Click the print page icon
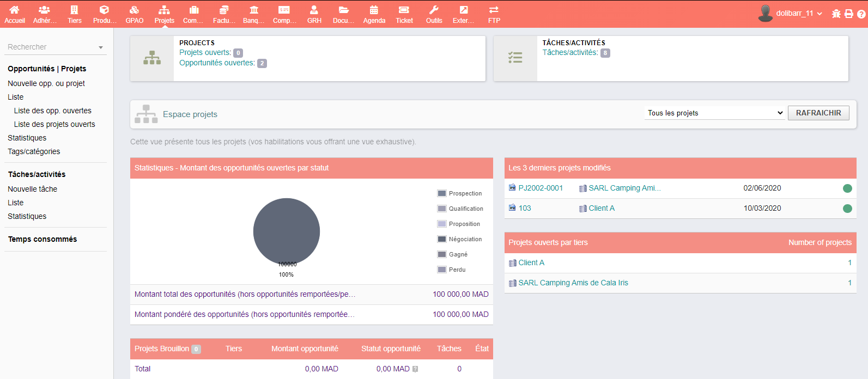 coord(849,14)
